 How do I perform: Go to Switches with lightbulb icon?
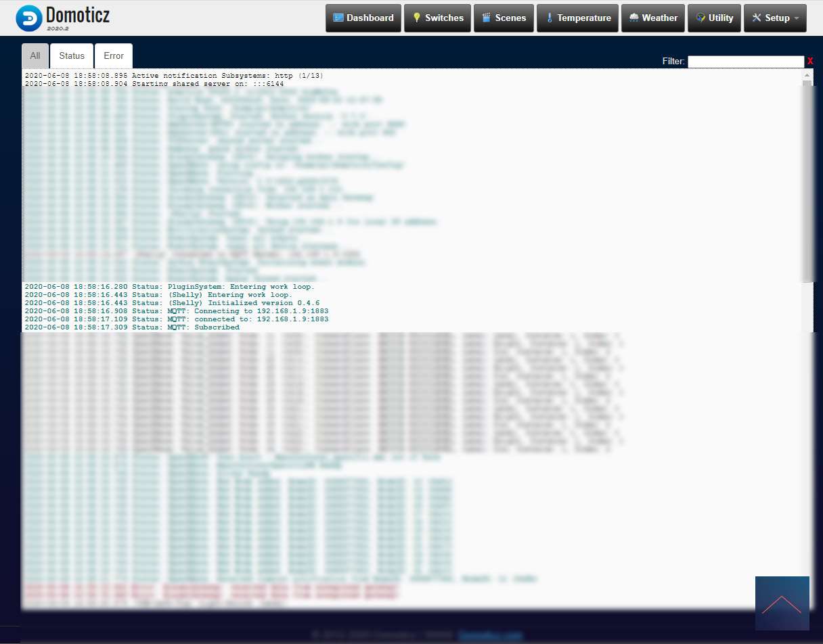click(x=437, y=18)
